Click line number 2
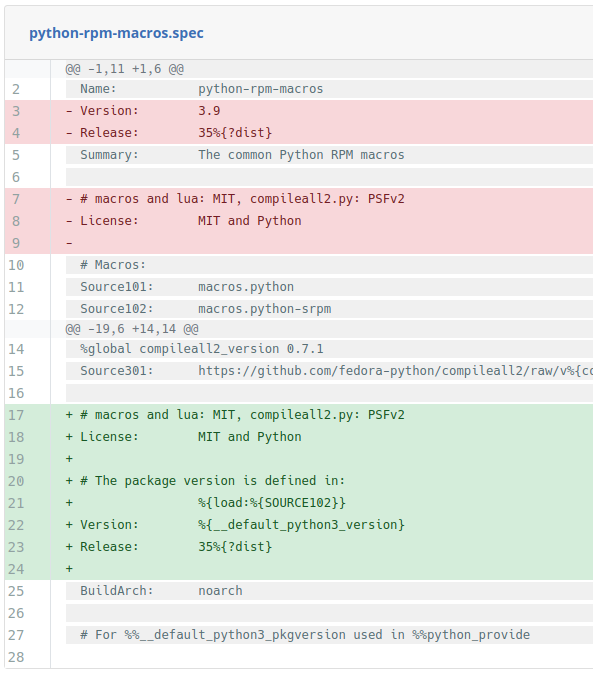This screenshot has height=673, width=593. 16,89
